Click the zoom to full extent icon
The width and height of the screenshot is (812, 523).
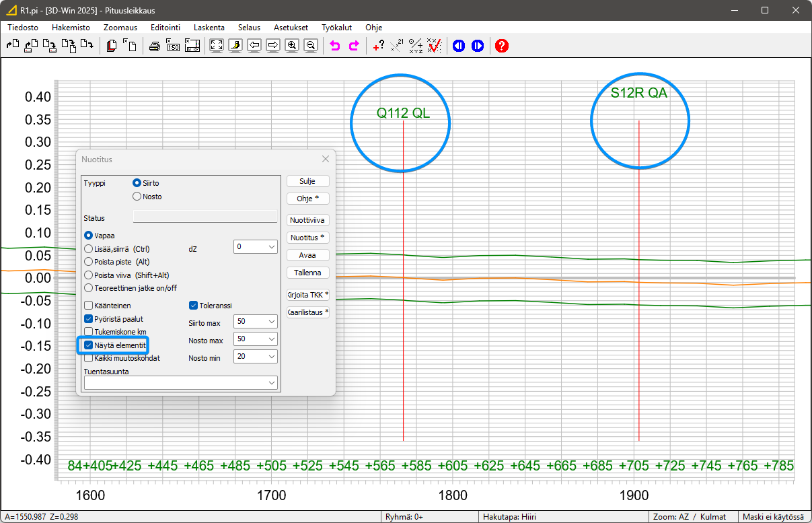[x=217, y=46]
